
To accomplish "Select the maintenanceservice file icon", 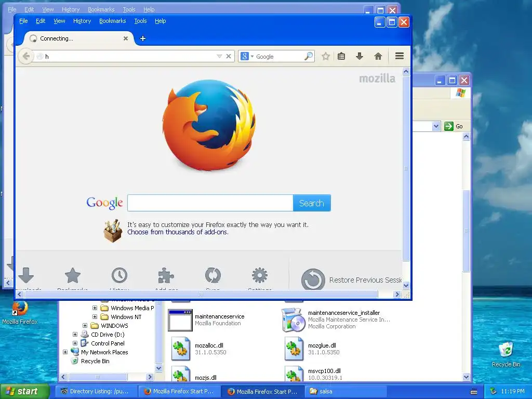I will point(180,320).
